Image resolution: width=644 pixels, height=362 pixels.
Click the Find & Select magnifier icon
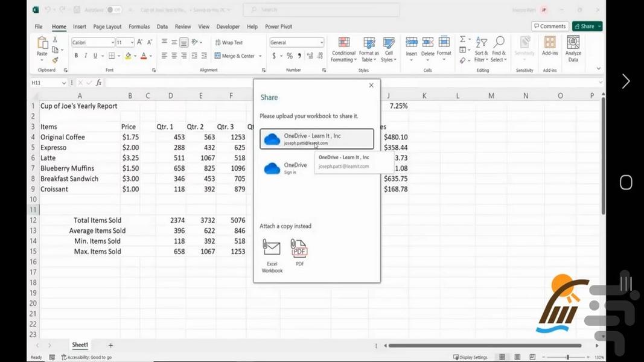[499, 49]
